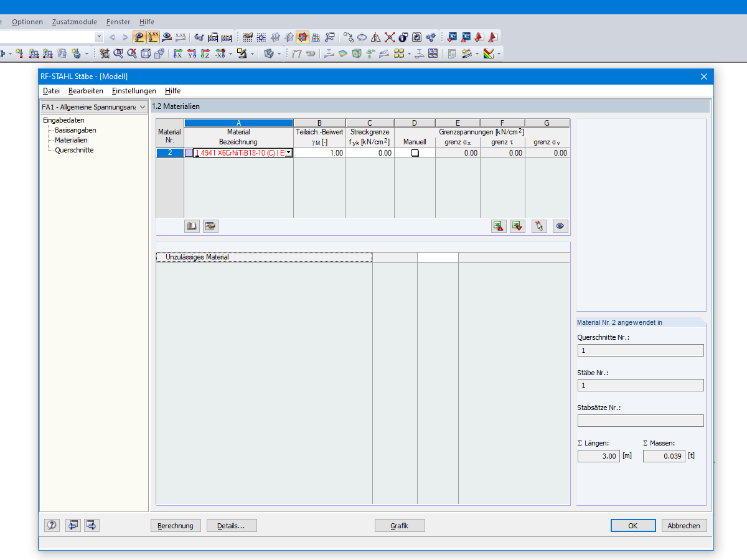Viewport: 747px width, 560px height.
Task: Click the navigate forward arrow in the main toolbar
Action: pos(125,37)
